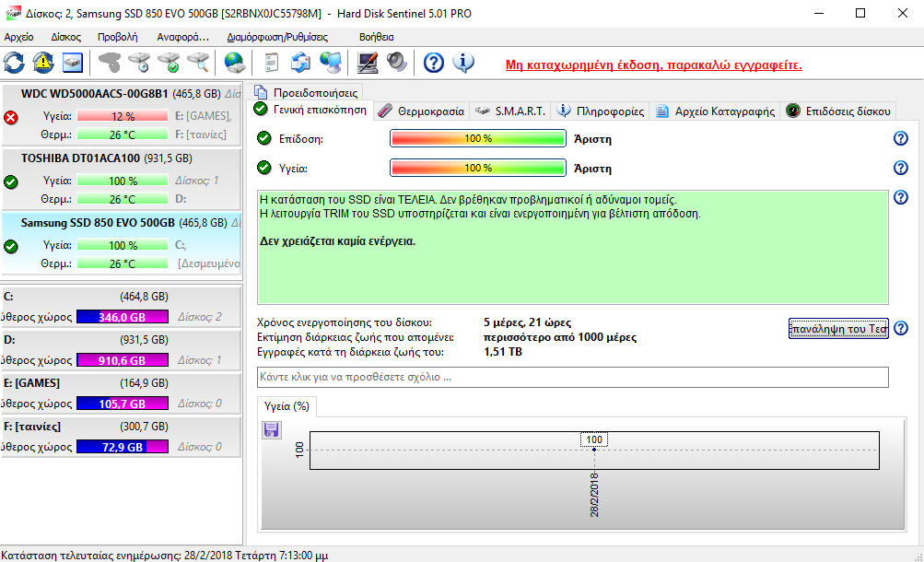Screen dimensions: 924x562
Task: Click green check status icon of TOSHIBA disk
Action: pos(11,182)
